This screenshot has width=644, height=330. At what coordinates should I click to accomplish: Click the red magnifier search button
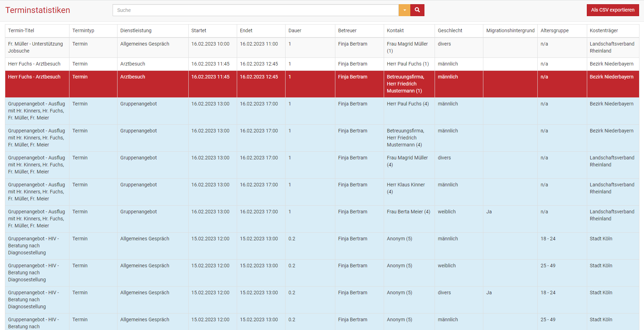pos(417,10)
